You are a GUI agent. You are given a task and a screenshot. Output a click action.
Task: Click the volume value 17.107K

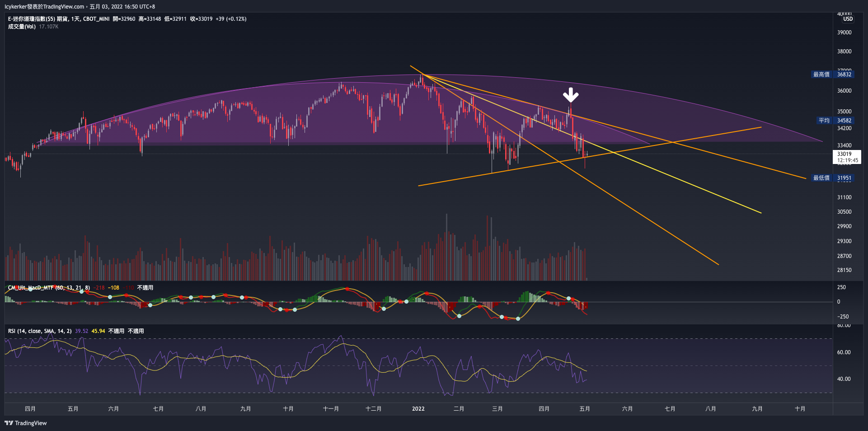(49, 27)
